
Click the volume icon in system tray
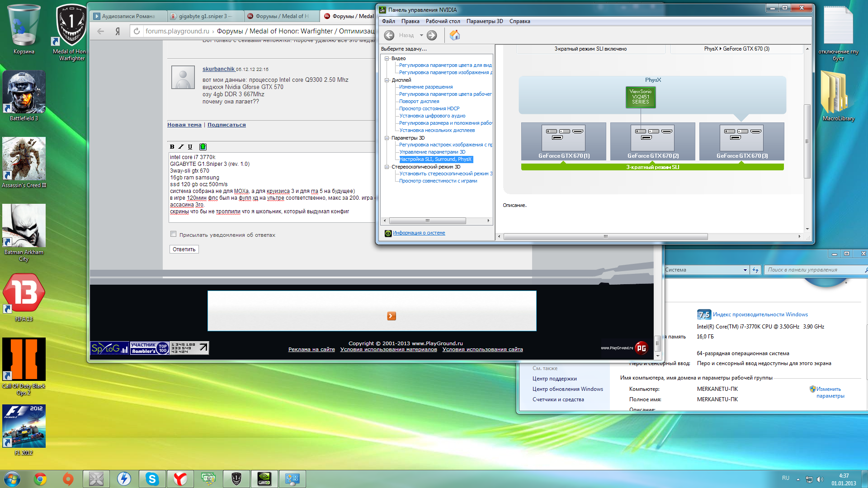pos(820,479)
